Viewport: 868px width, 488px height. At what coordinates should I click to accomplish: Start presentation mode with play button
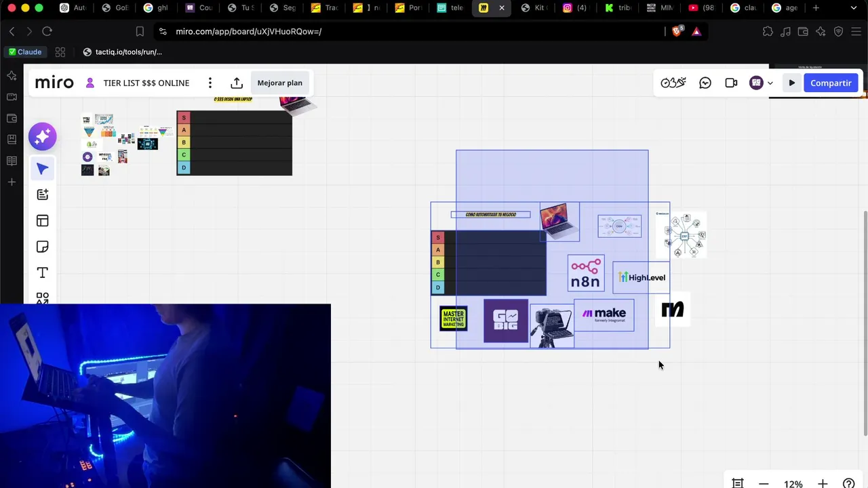[791, 83]
